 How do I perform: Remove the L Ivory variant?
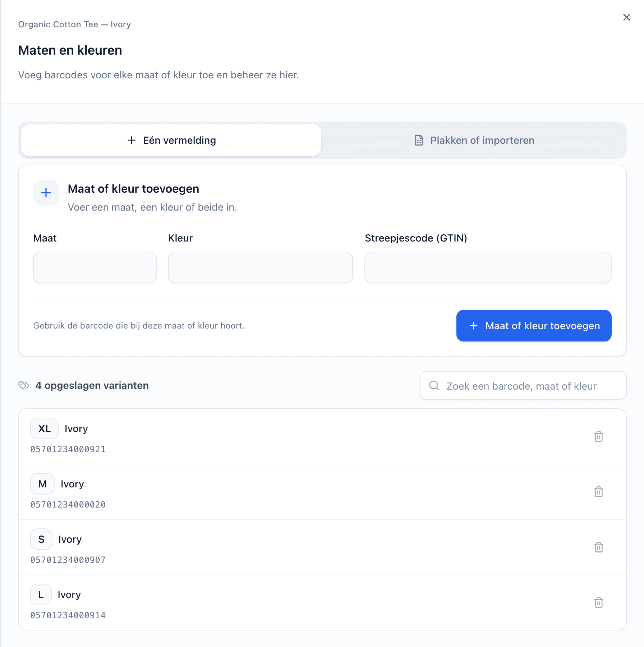tap(598, 602)
